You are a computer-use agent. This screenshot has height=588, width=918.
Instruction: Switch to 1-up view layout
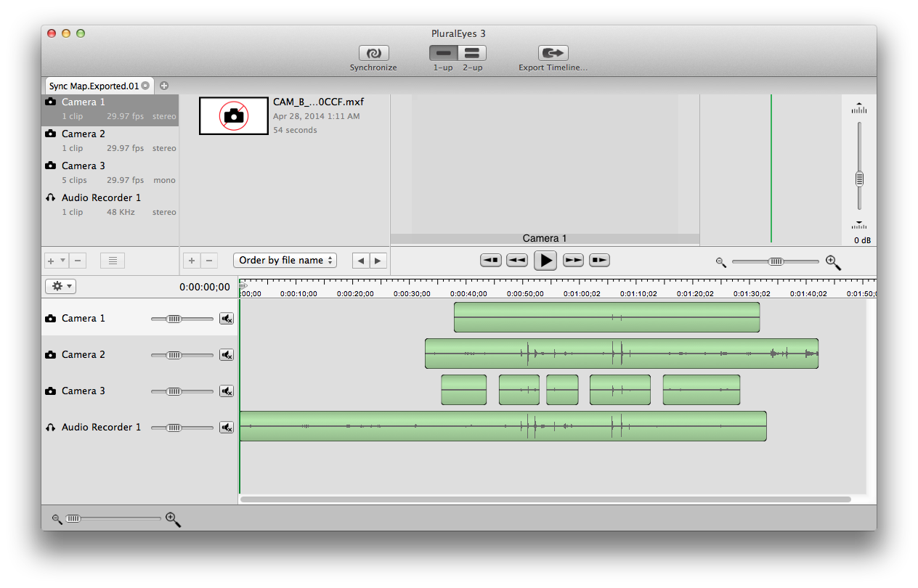pyautogui.click(x=443, y=53)
